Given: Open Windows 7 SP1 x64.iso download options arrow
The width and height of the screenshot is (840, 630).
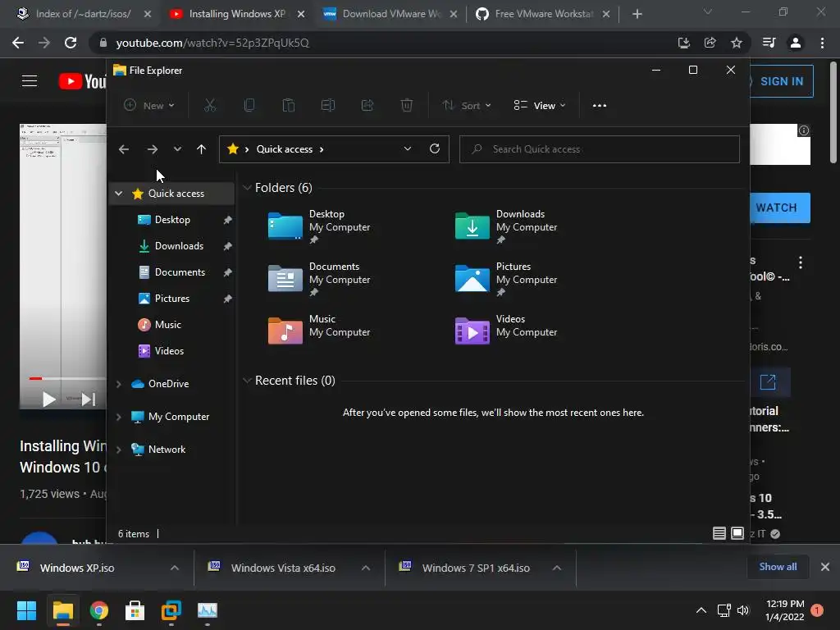Looking at the screenshot, I should point(557,568).
